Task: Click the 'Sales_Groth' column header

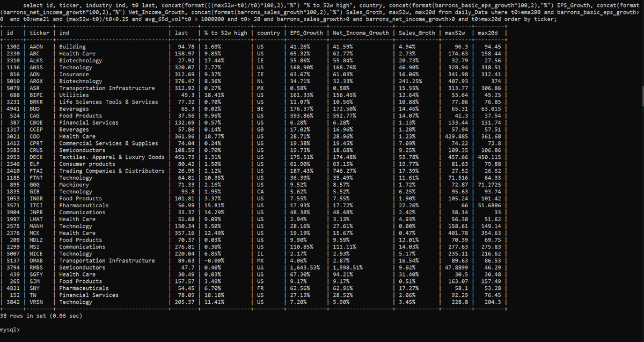Action: [417, 33]
